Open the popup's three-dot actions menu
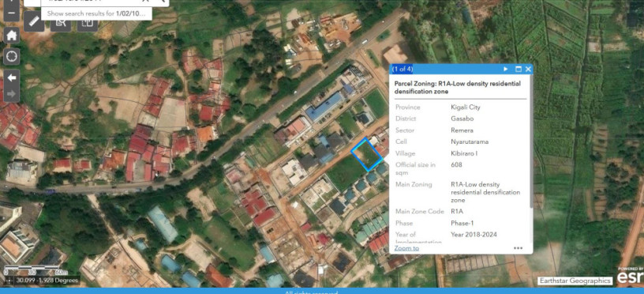This screenshot has height=294, width=644. (518, 248)
